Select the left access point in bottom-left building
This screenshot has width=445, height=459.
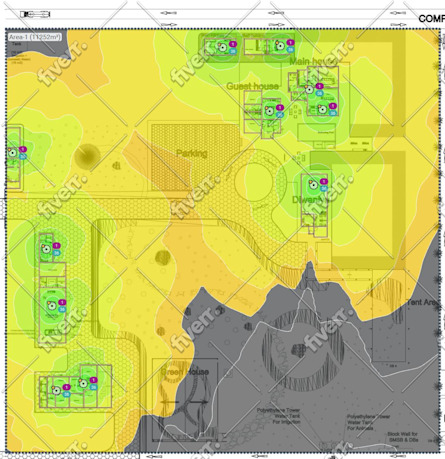coord(56,390)
